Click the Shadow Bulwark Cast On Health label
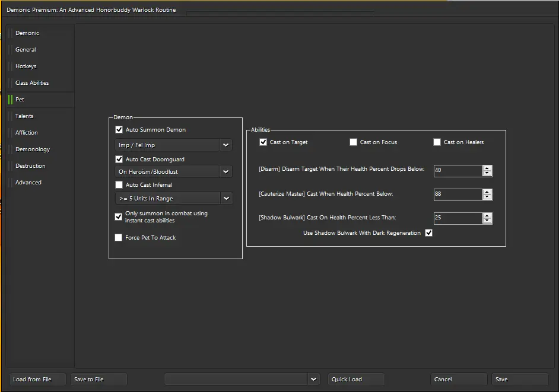Screen dimensions: 559x392 point(328,218)
